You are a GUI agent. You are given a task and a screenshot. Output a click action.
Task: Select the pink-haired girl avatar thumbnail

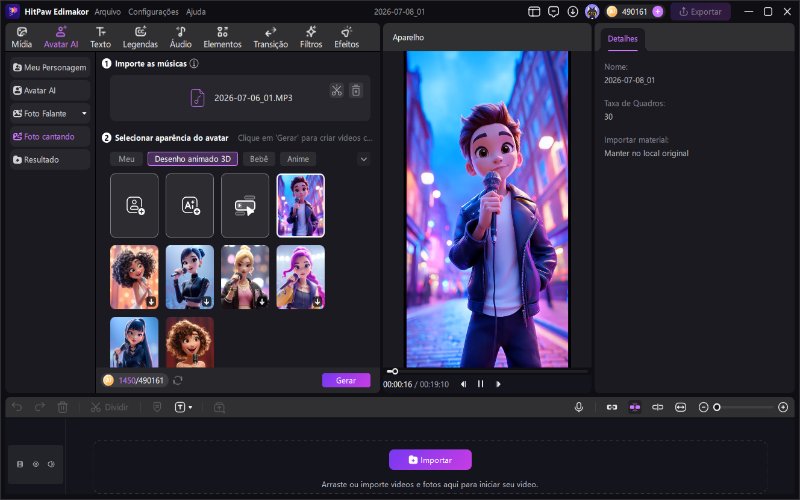pos(301,277)
